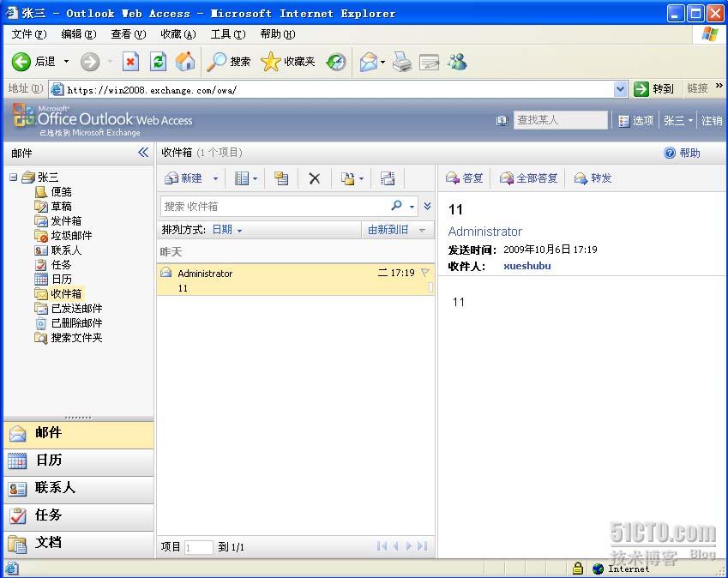Click the category box on the Administrator message

coord(430,287)
